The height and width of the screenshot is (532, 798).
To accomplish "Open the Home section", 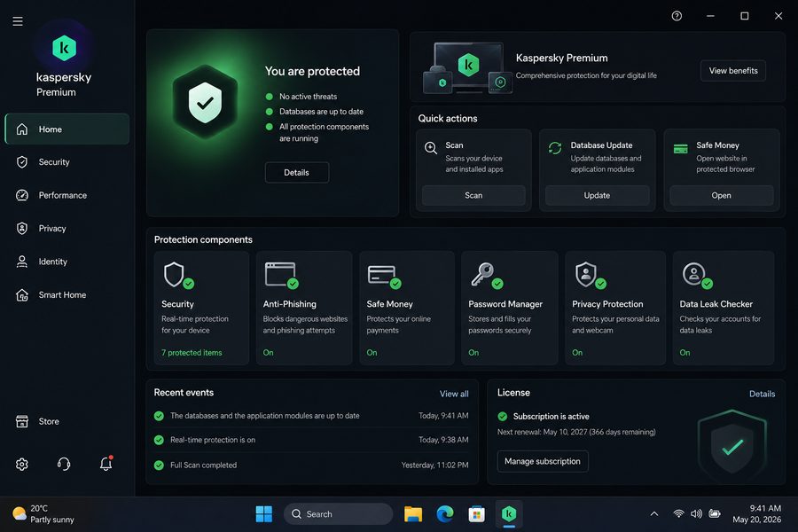I will (67, 129).
